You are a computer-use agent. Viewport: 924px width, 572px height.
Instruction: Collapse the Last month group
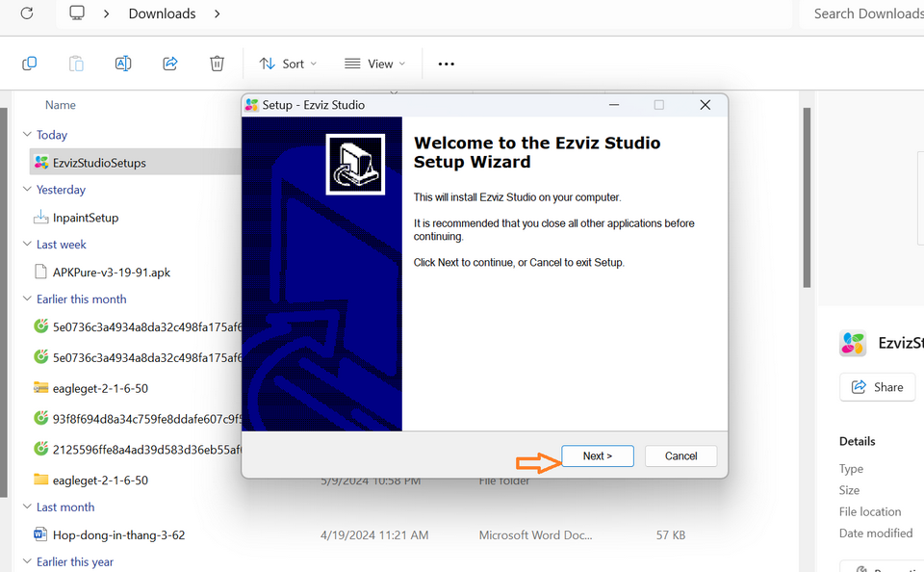[x=27, y=507]
